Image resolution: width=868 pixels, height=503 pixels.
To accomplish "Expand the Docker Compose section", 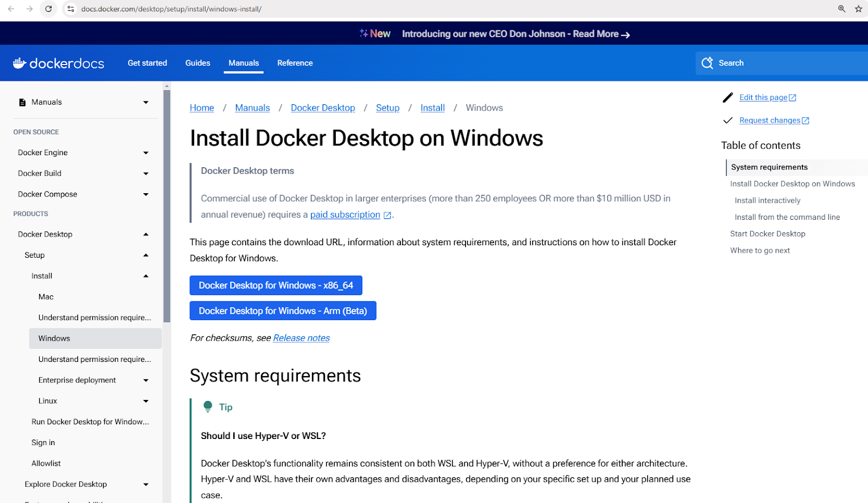I will click(x=146, y=194).
